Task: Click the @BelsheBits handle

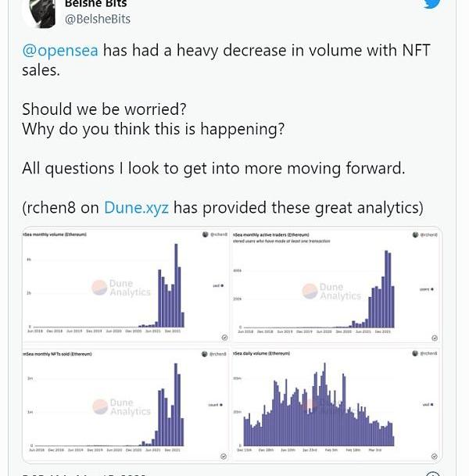Action: pos(97,19)
